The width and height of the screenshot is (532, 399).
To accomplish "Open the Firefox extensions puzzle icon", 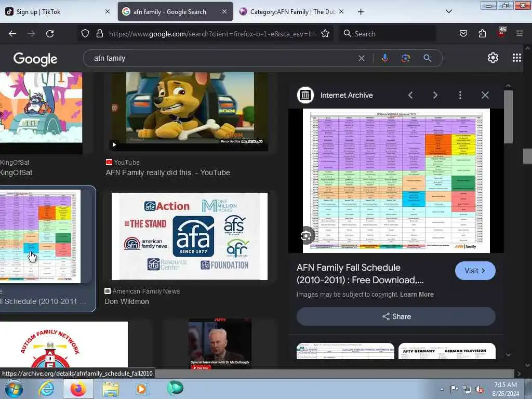I will (x=482, y=33).
